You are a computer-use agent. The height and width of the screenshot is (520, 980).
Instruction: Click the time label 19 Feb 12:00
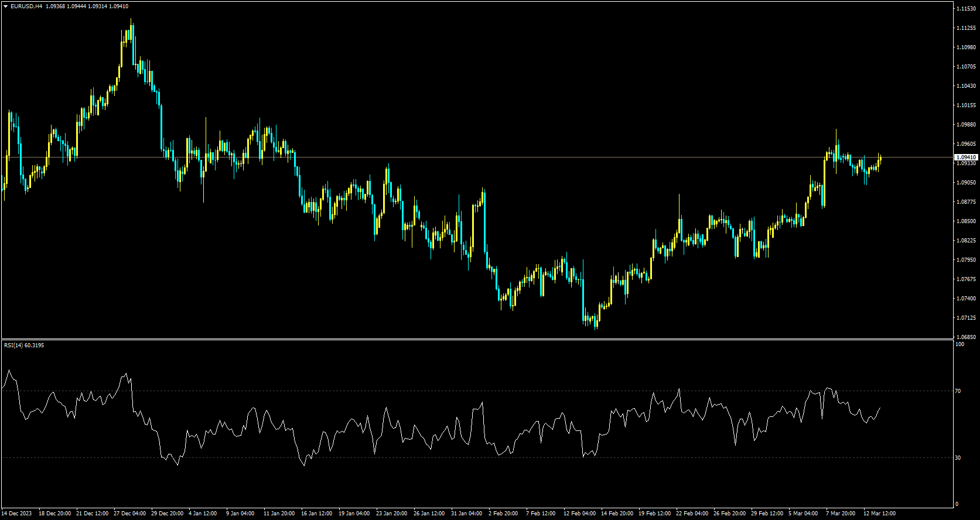tap(654, 514)
